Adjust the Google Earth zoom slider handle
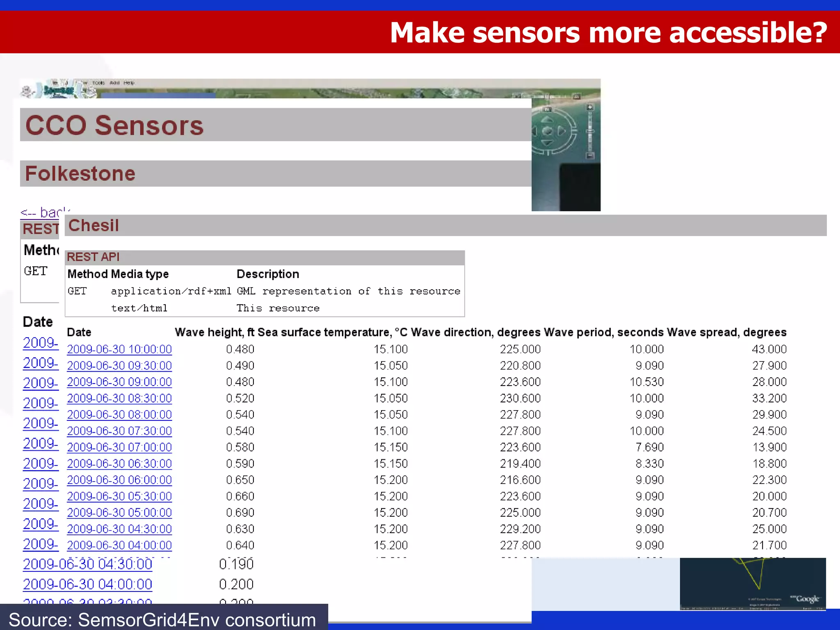The height and width of the screenshot is (630, 840). [x=590, y=131]
